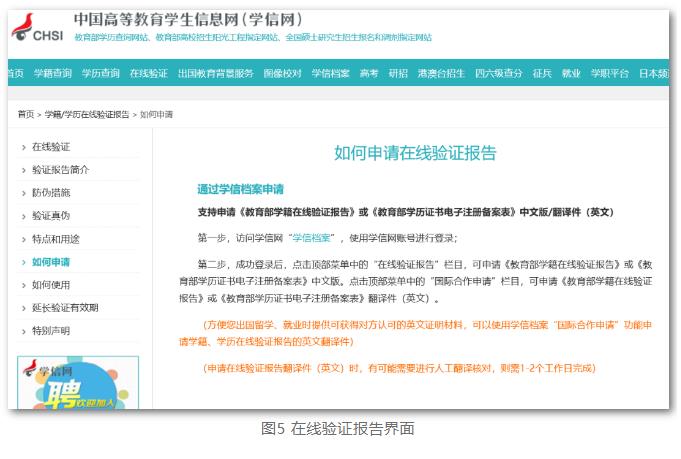
Task: Click the chevron beside 特别声明
Action: pos(23,332)
